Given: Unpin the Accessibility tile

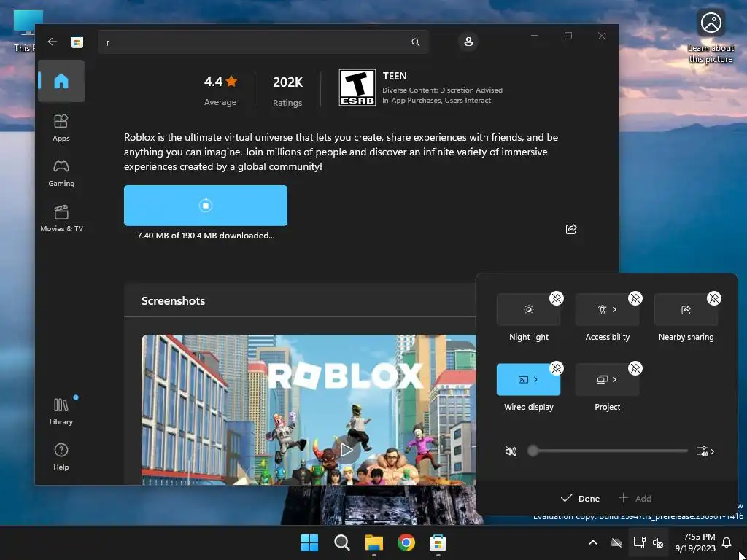Looking at the screenshot, I should tap(635, 298).
